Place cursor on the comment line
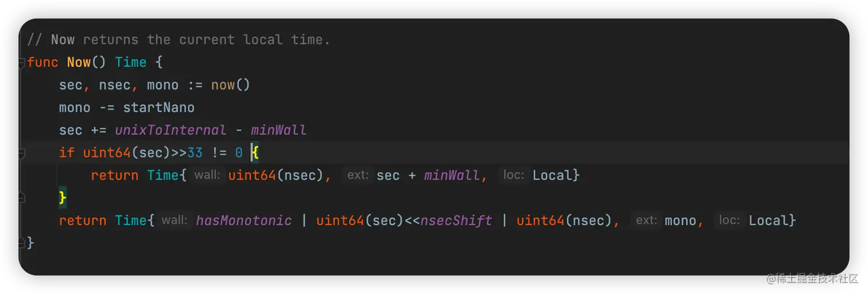 pos(178,40)
